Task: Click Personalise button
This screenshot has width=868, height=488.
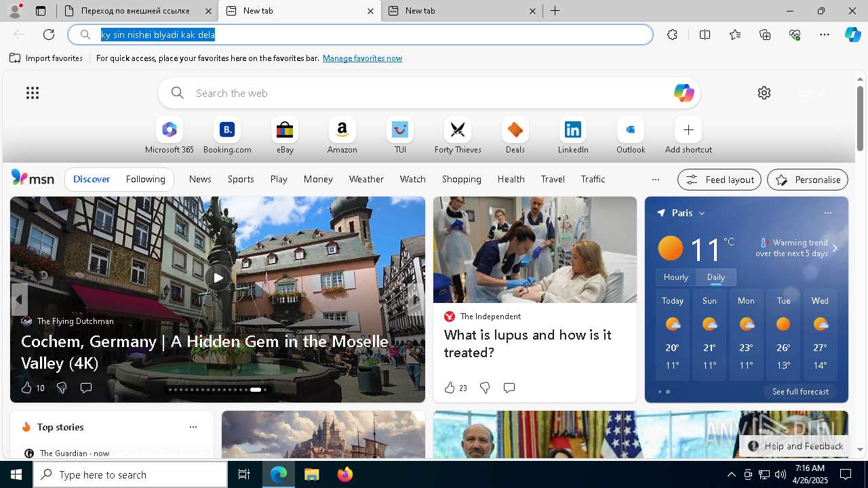Action: click(x=808, y=180)
